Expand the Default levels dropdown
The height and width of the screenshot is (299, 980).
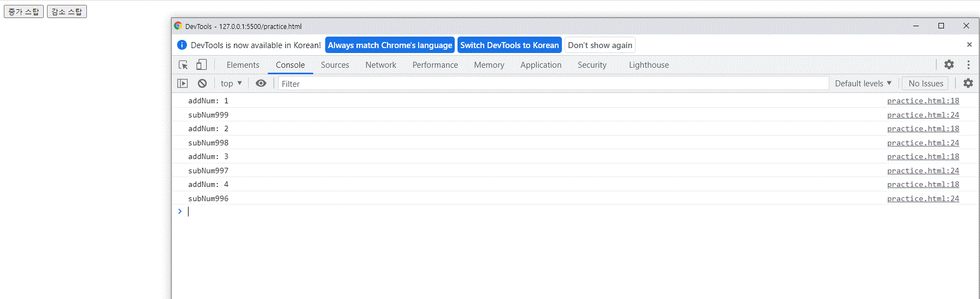click(863, 84)
